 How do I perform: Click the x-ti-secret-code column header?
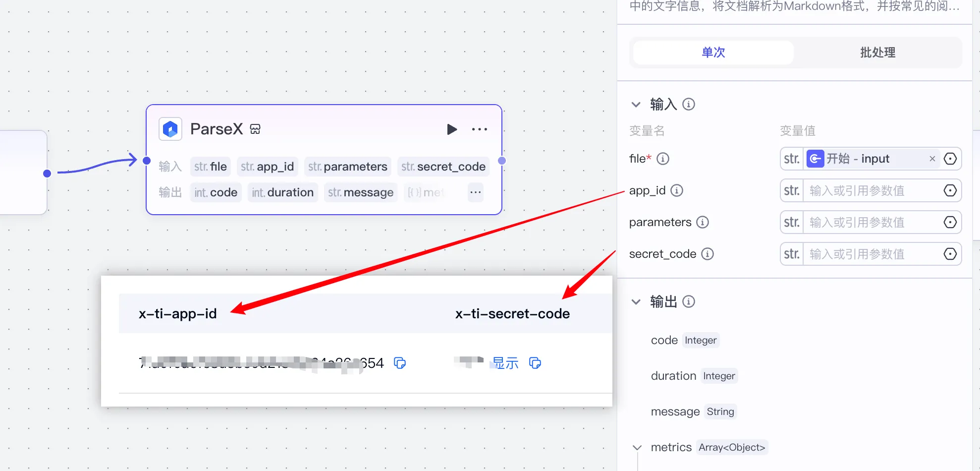[x=513, y=314]
